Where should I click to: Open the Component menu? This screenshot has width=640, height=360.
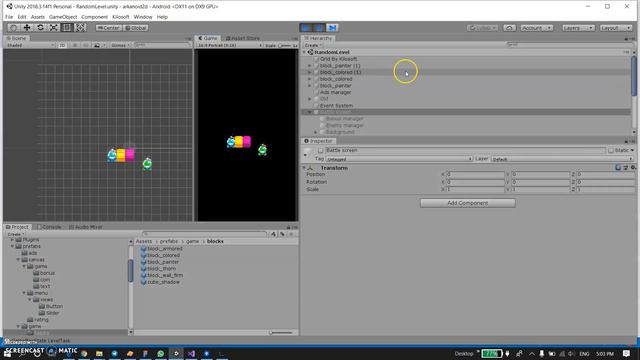click(x=94, y=17)
